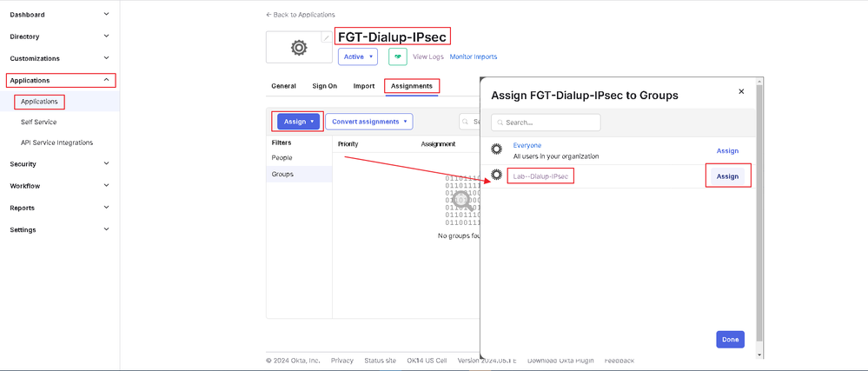Assign the Lab--Dialup-IPsec group

coord(727,176)
